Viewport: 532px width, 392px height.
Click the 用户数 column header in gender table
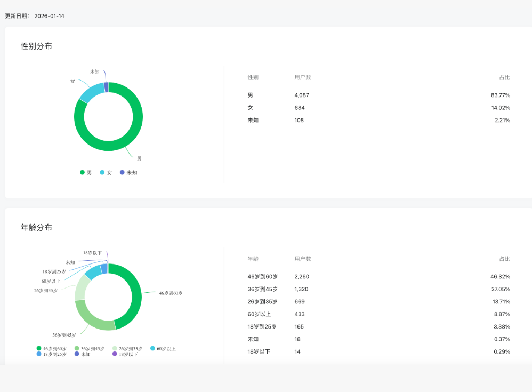point(303,77)
